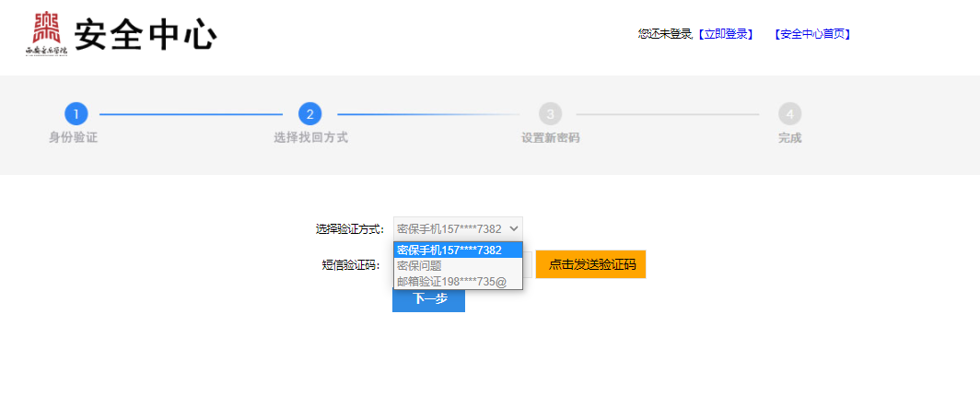Open the 立即登录 login link
Viewport: 980px width, 419px height.
point(726,34)
